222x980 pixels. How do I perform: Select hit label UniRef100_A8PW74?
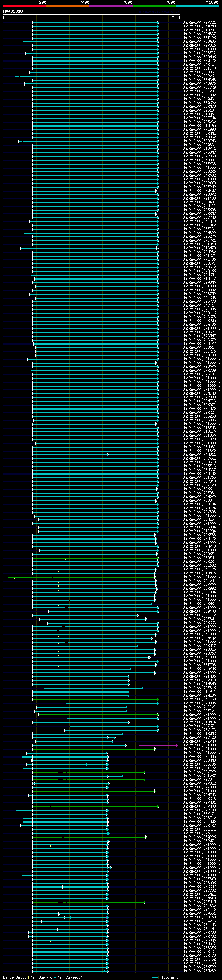click(x=199, y=841)
